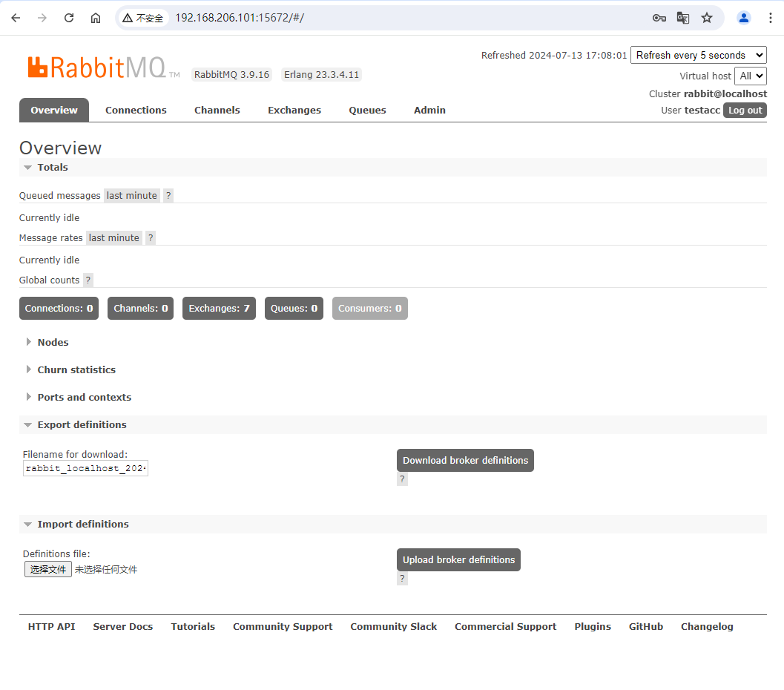Open the saved passwords key icon
The width and height of the screenshot is (784, 690).
coord(659,18)
